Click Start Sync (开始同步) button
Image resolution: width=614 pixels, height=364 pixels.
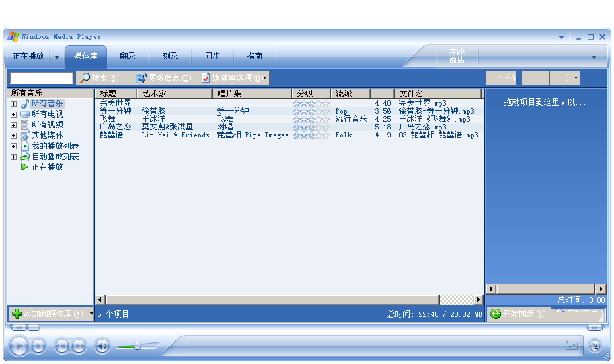point(518,314)
